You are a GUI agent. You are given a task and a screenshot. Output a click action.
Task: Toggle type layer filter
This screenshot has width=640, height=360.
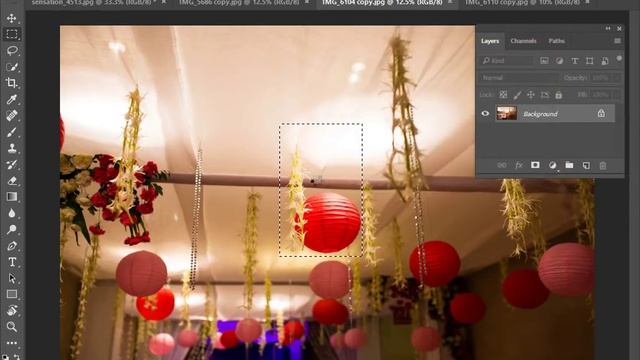[x=574, y=61]
